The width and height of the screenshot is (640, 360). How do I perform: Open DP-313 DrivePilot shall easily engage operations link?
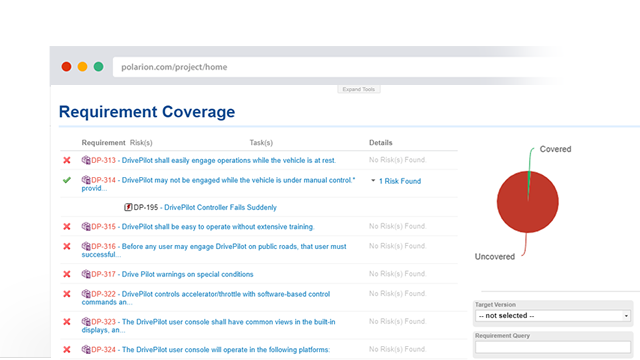coord(213,160)
